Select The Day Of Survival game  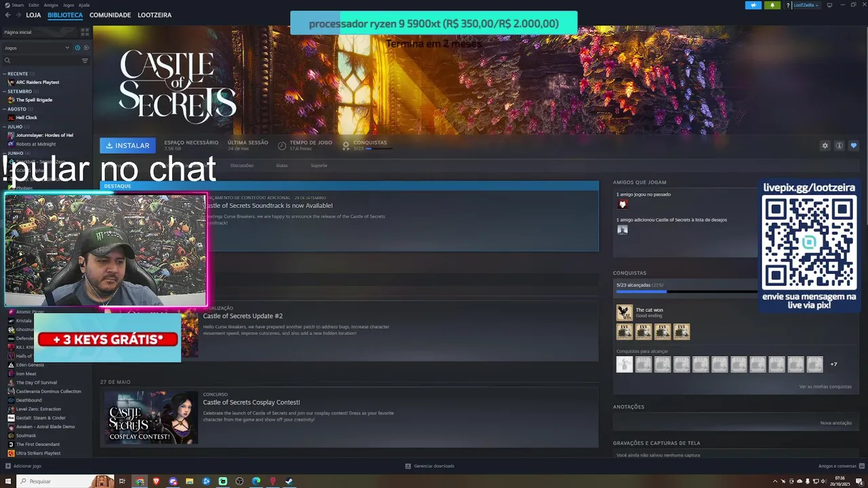pos(37,382)
